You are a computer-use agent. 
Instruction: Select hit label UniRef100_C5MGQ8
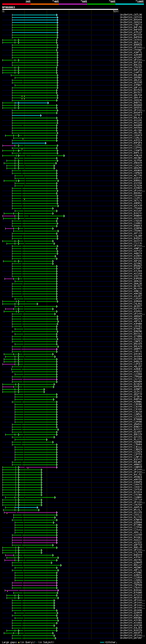pos(131,376)
